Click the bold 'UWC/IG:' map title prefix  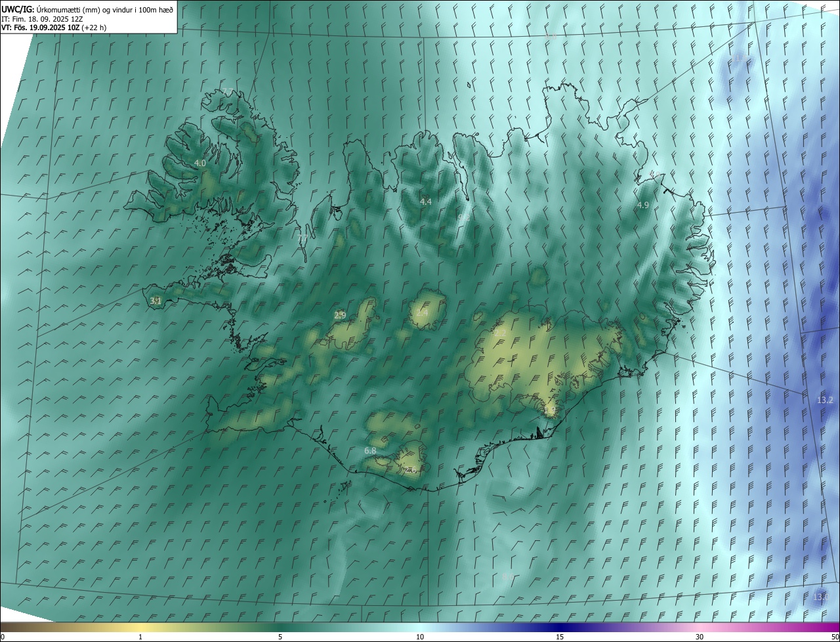(18, 9)
